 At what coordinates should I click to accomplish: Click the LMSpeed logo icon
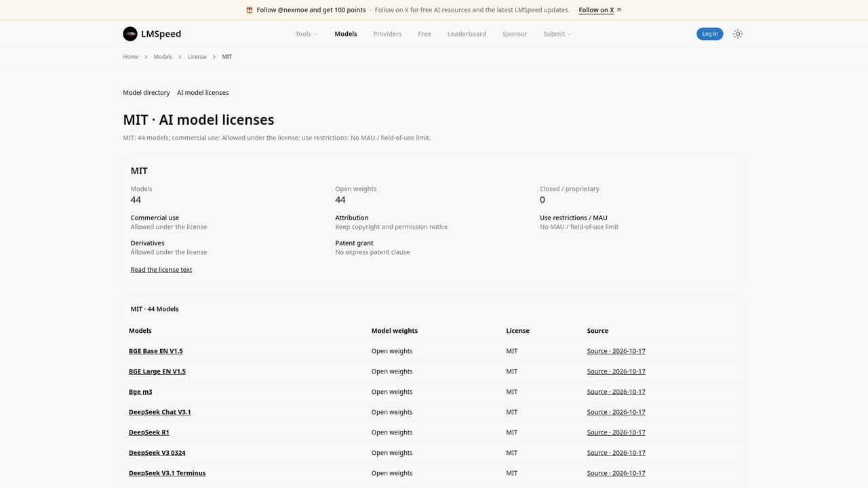tap(130, 34)
